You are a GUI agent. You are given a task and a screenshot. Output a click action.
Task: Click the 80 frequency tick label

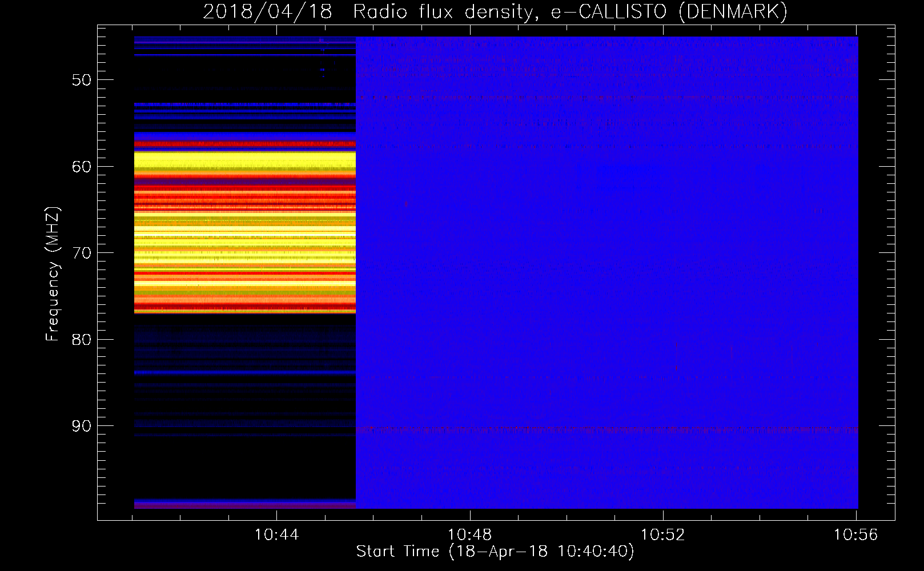[x=82, y=340]
